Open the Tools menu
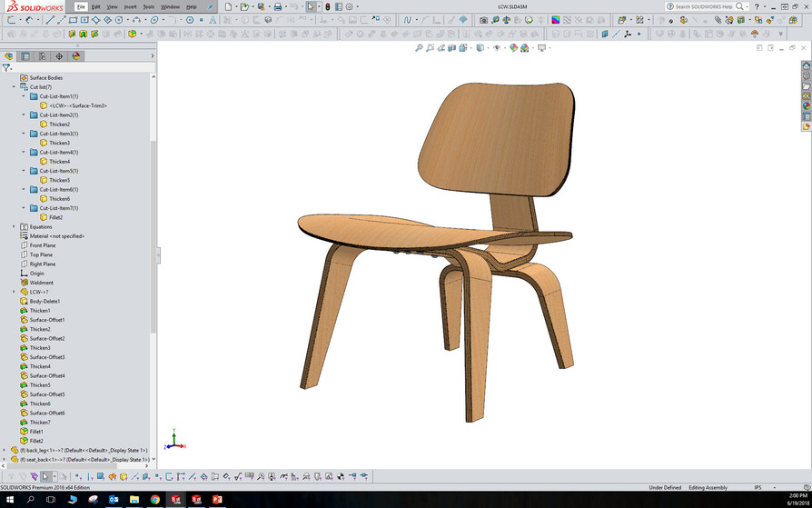This screenshot has height=508, width=812. click(x=149, y=6)
